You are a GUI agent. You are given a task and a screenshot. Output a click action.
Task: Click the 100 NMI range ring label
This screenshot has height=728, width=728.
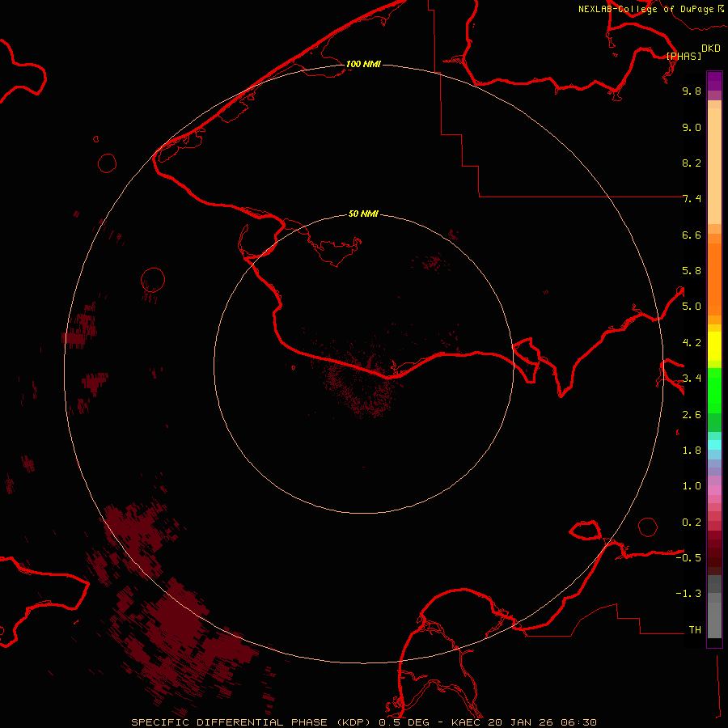click(363, 64)
